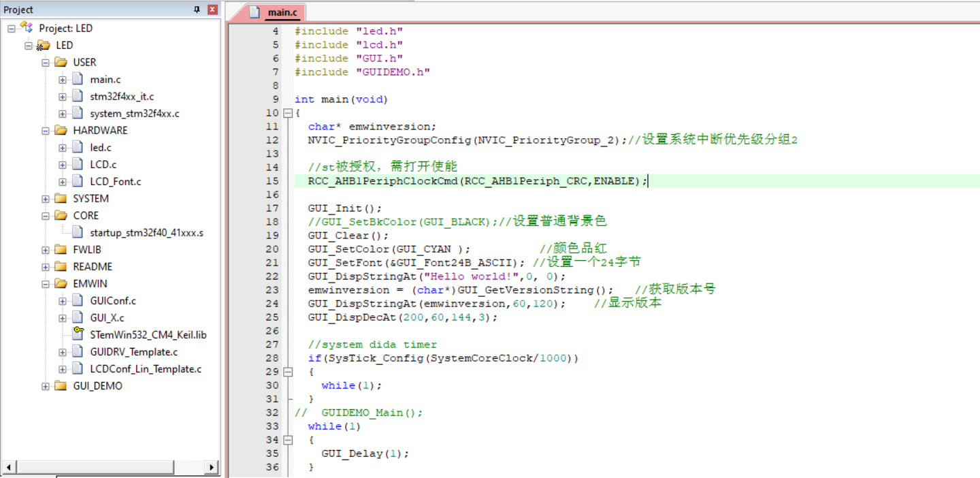Collapse the LED target node
Image resolution: width=980 pixels, height=478 pixels.
pyautogui.click(x=29, y=46)
